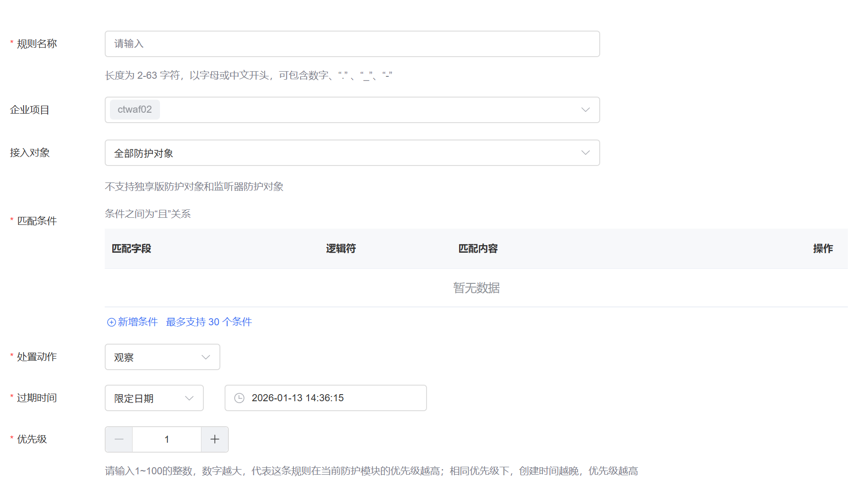The image size is (854, 504).
Task: Click the chevron arrow in 处置动作 field
Action: (205, 357)
